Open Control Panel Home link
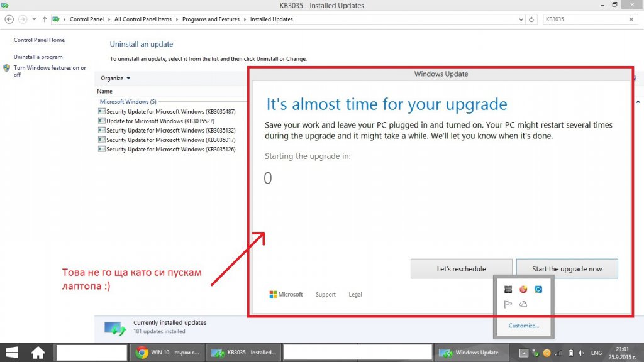 point(39,40)
